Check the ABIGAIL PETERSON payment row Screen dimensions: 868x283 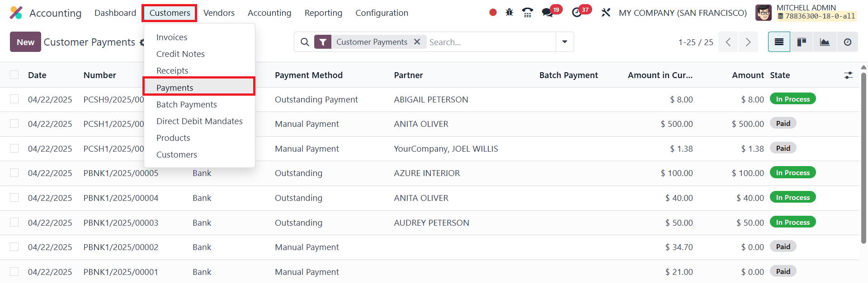click(x=14, y=99)
